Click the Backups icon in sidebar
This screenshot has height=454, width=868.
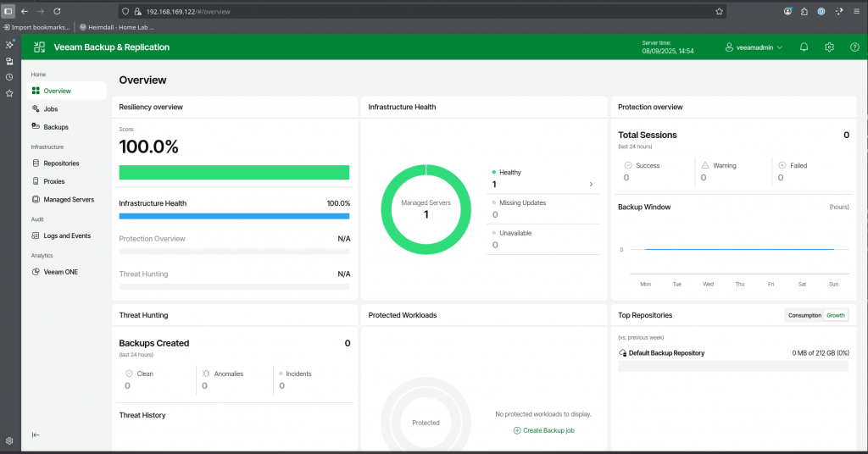(x=36, y=127)
